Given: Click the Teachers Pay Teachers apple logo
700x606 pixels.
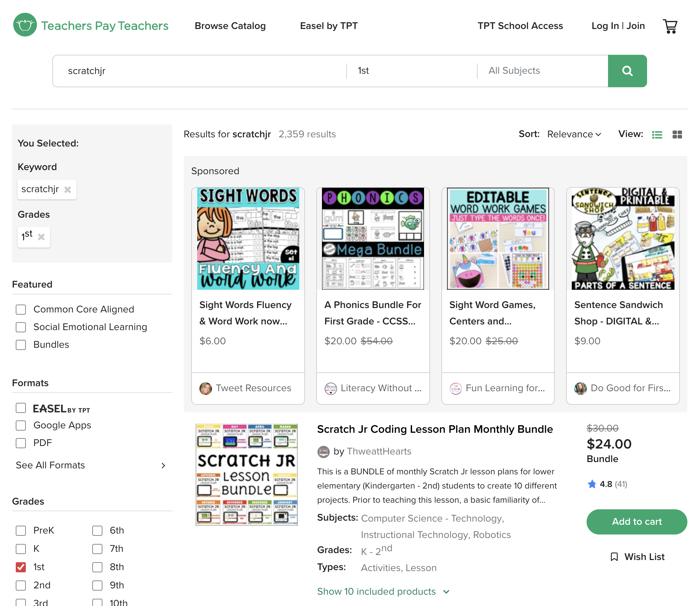Looking at the screenshot, I should click(25, 25).
